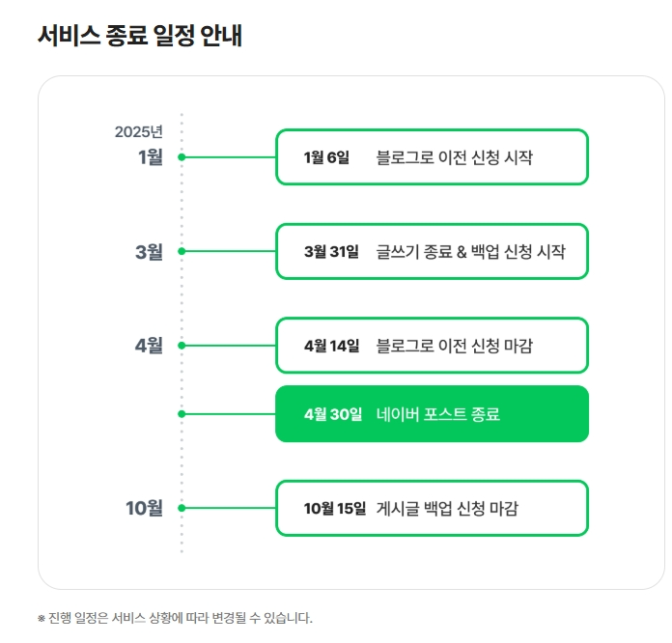Click the timeline dot beside the 10월 label
The width and height of the screenshot is (672, 643).
182,508
